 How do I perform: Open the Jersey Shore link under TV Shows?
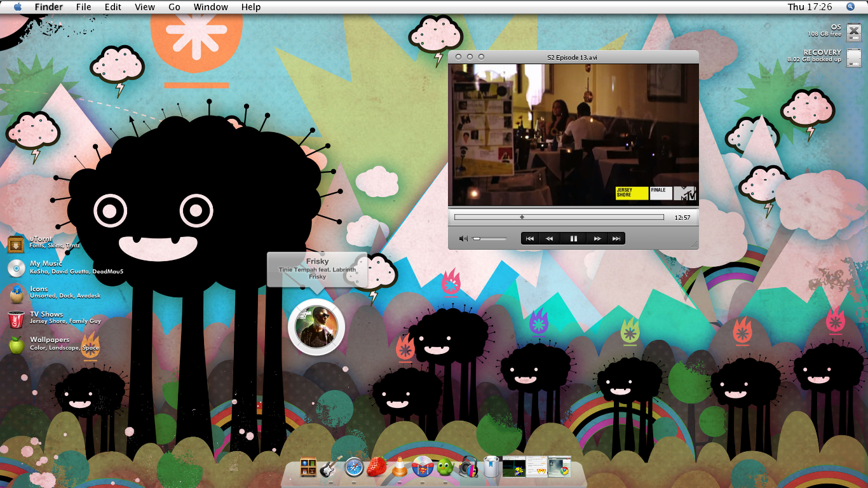click(x=48, y=322)
